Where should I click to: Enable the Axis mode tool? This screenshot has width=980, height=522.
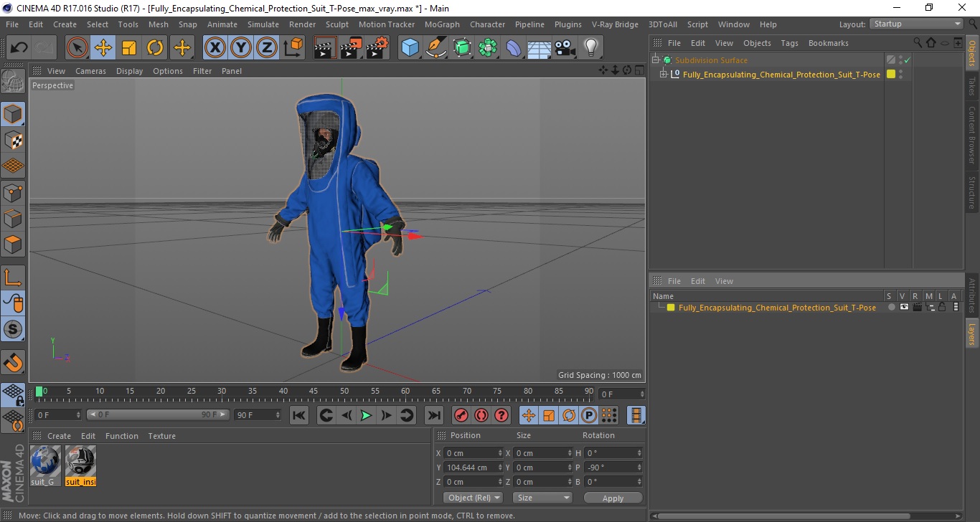13,277
